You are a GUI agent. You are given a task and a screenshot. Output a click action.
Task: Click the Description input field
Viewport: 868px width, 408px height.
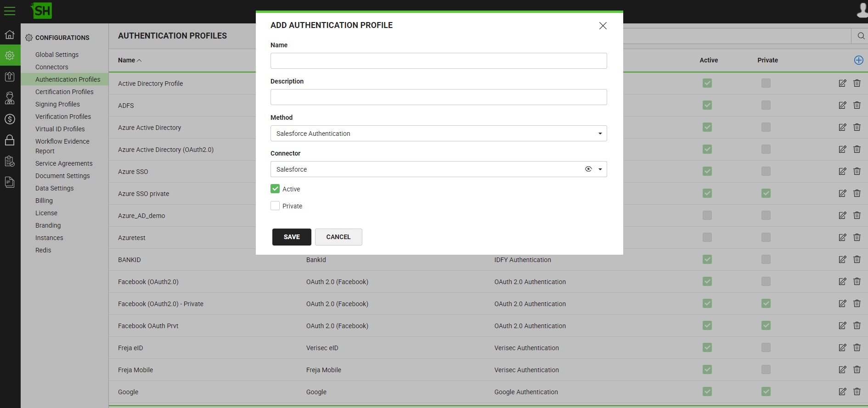point(439,97)
